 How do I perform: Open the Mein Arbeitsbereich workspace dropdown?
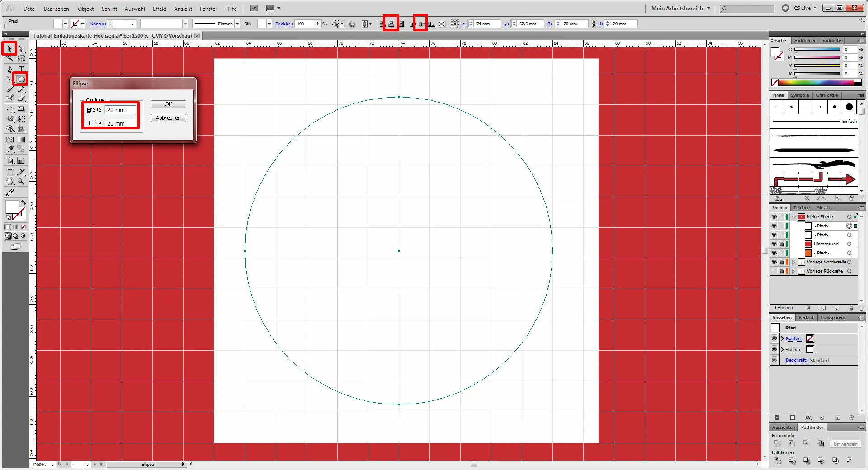click(x=681, y=8)
